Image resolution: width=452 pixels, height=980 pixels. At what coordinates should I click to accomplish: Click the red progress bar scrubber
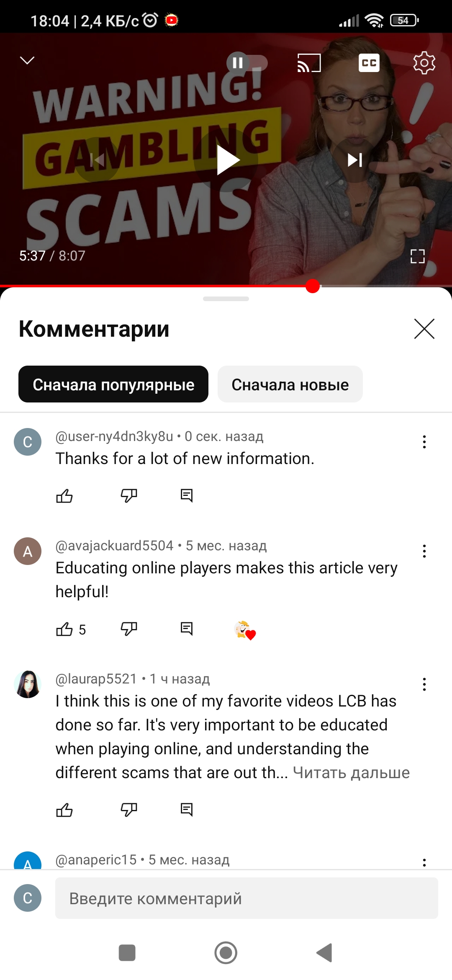tap(313, 286)
